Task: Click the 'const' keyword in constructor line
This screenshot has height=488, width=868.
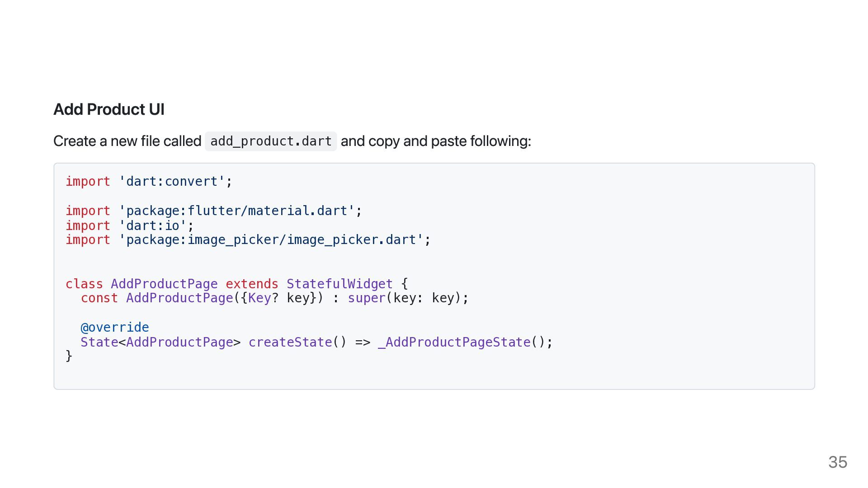Action: coord(99,298)
